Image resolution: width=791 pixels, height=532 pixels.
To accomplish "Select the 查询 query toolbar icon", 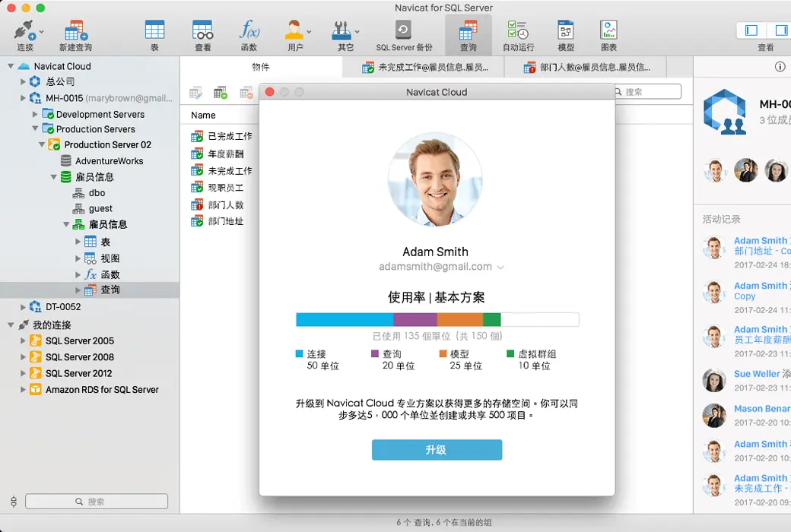I will 469,30.
